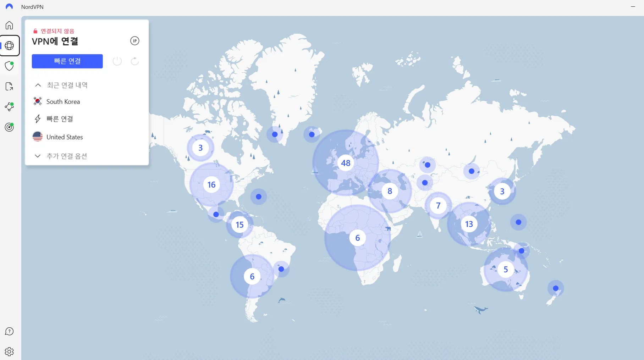
Task: Click the Guam Pacific server dot
Action: (x=518, y=222)
